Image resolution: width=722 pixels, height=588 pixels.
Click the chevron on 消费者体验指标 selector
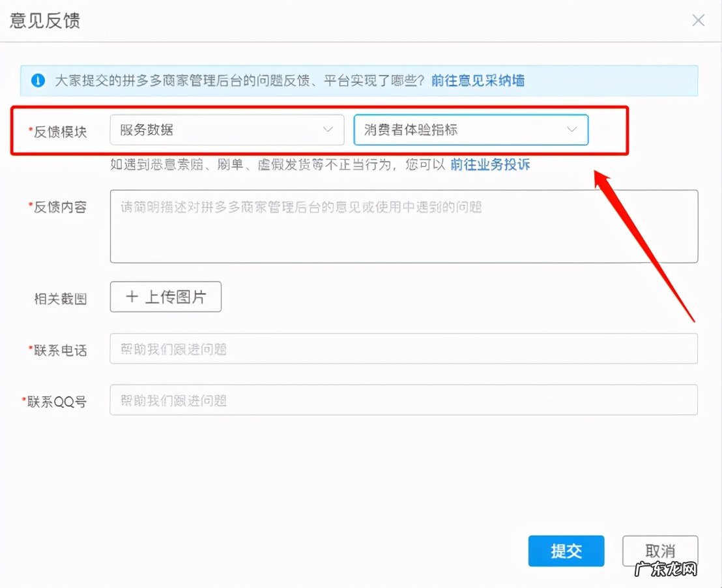point(572,130)
